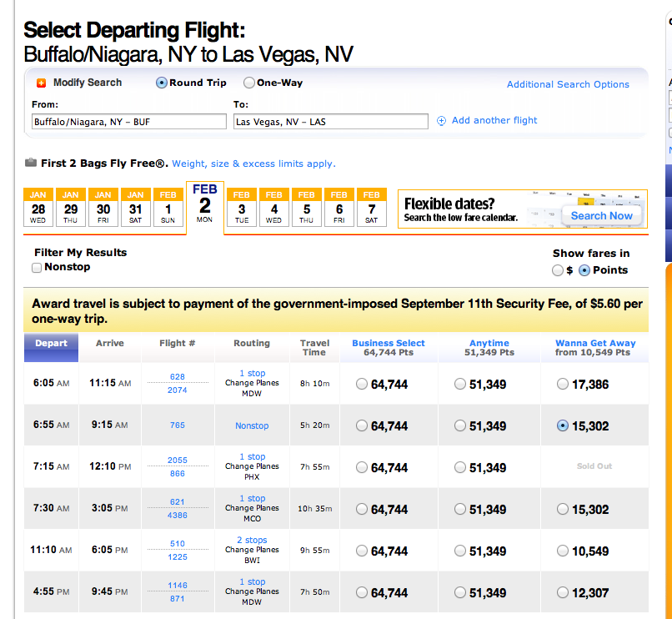Click the From airport input field
This screenshot has width=672, height=619.
[x=128, y=122]
